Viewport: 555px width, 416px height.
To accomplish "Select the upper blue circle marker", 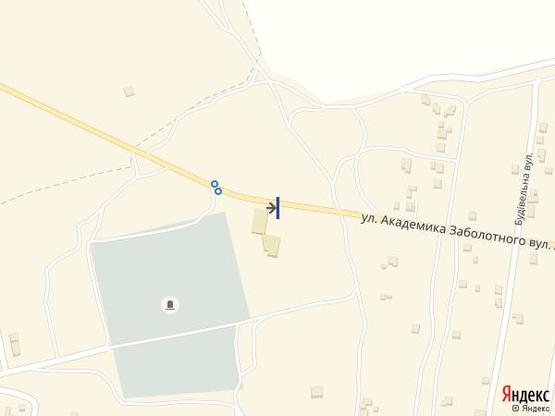I will tap(214, 184).
